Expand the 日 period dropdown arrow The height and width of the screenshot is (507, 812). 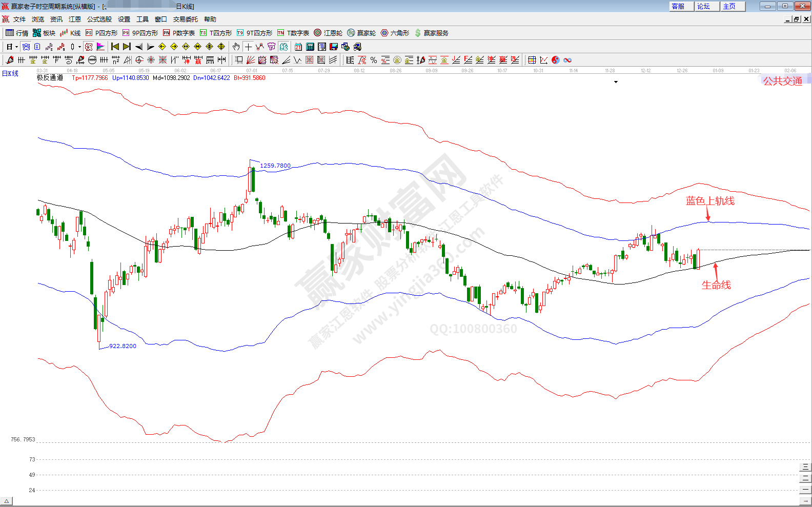(16, 47)
